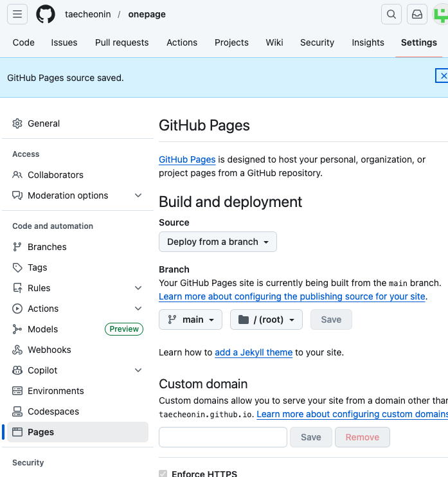This screenshot has width=448, height=477.
Task: Open the search magnifier icon
Action: [x=391, y=14]
